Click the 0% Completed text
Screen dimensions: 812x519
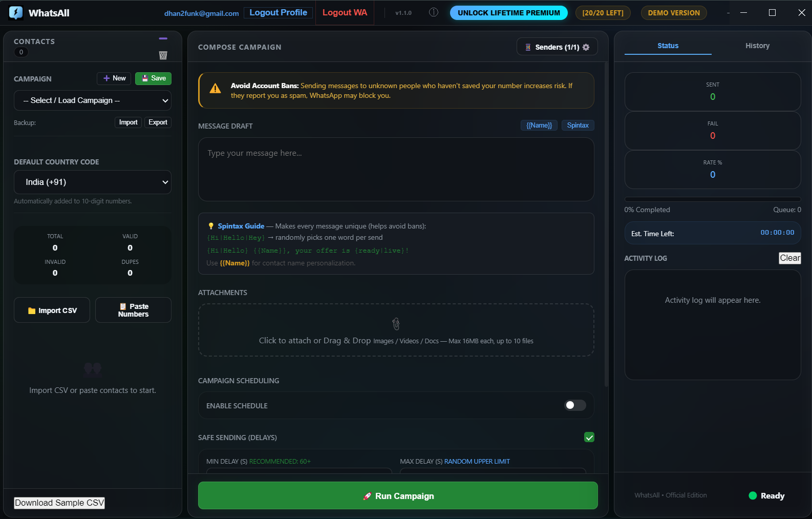click(x=647, y=210)
